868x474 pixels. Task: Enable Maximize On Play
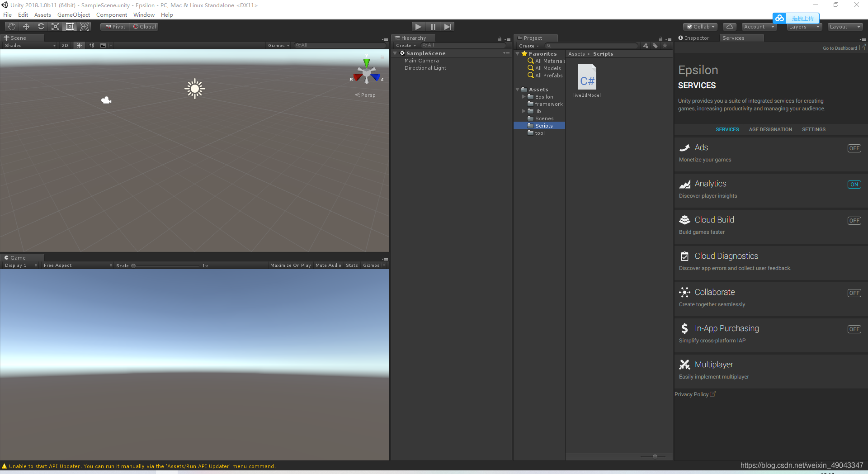pos(291,265)
